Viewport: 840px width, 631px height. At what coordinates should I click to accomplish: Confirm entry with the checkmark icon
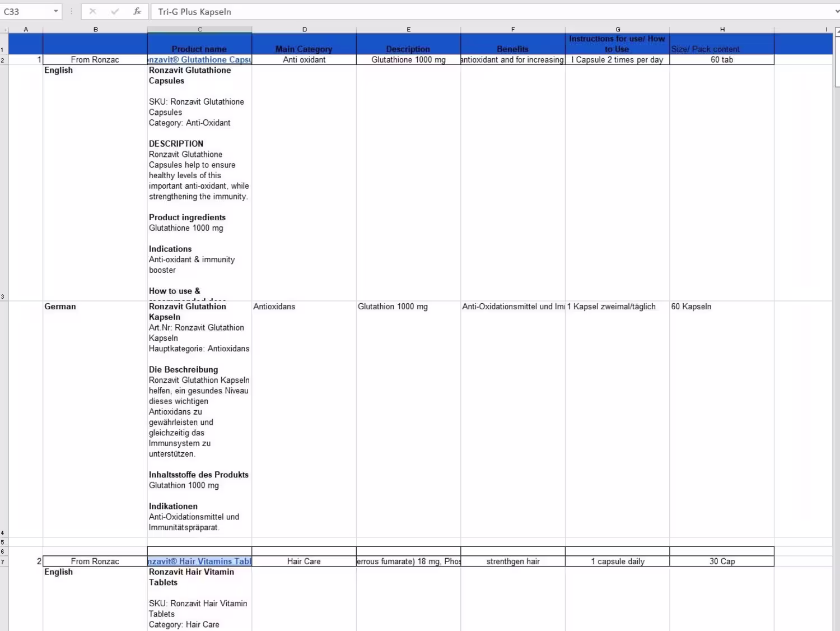(x=115, y=11)
